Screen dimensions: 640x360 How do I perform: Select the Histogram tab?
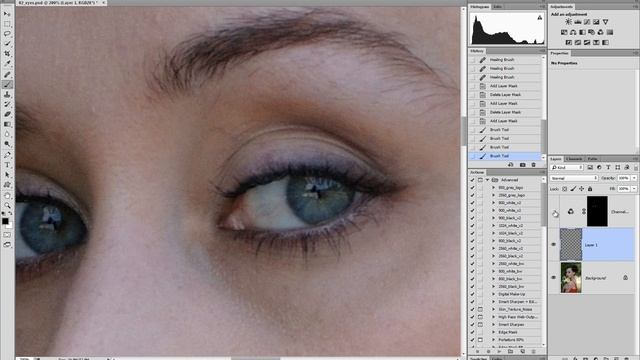480,7
